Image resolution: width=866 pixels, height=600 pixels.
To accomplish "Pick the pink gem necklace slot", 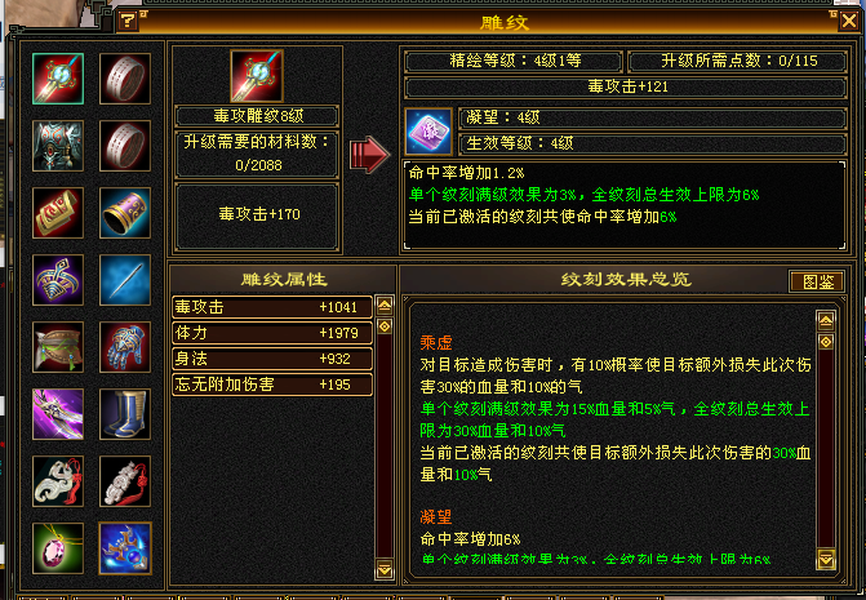I will click(58, 548).
